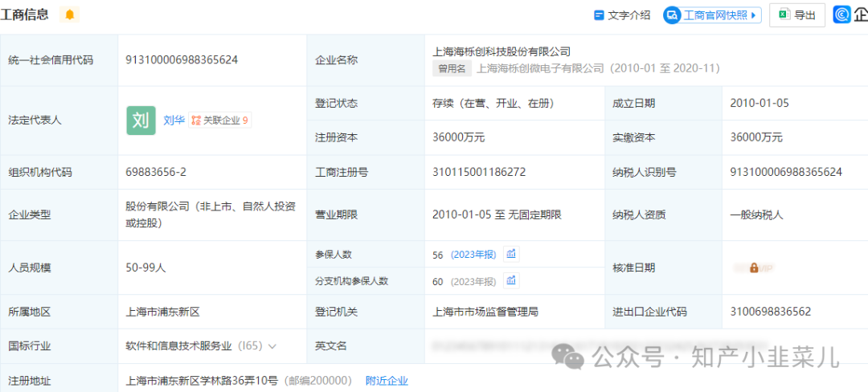Viewport: 868px width, 392px height.
Task: Click business term 2010-01-05 至 无固定期限
Action: tap(497, 215)
